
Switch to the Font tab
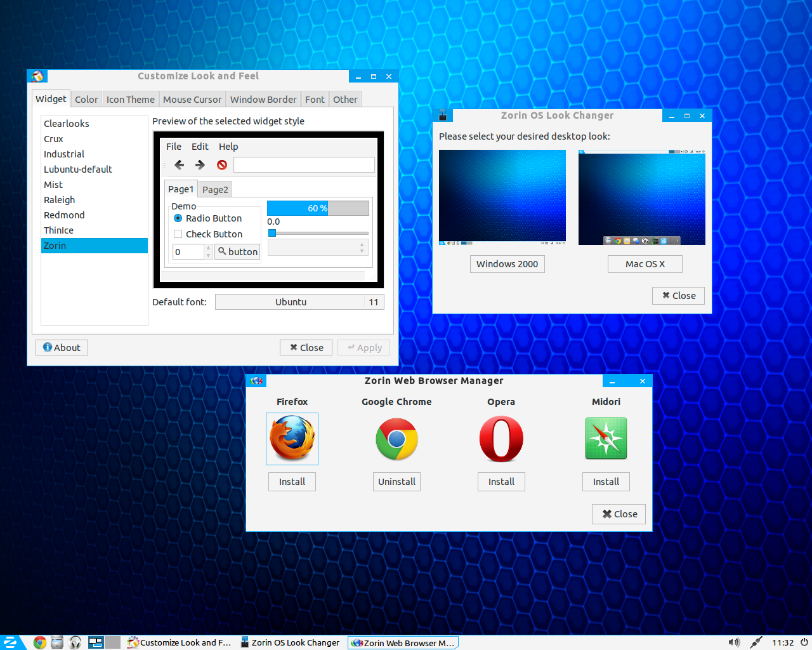coord(315,100)
